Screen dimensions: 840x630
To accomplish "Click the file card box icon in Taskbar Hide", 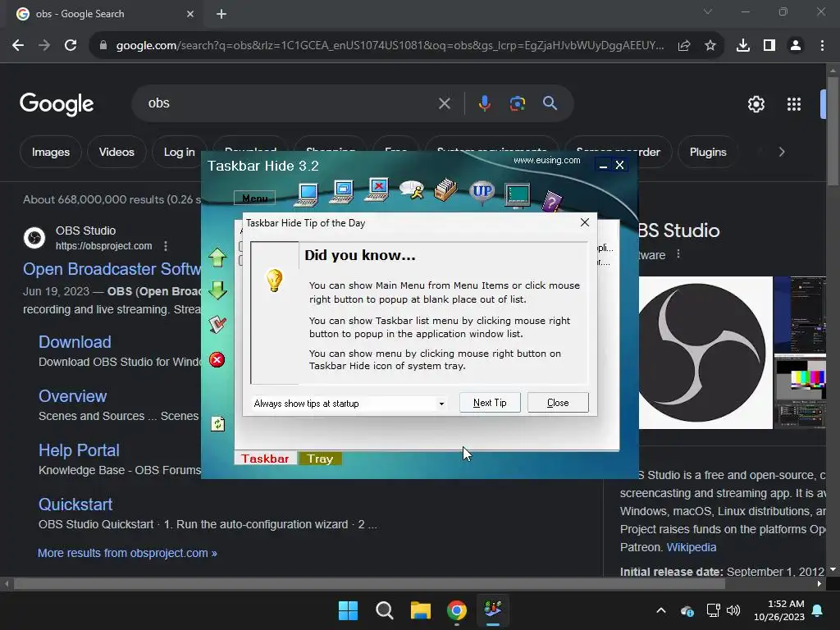I will pos(445,189).
